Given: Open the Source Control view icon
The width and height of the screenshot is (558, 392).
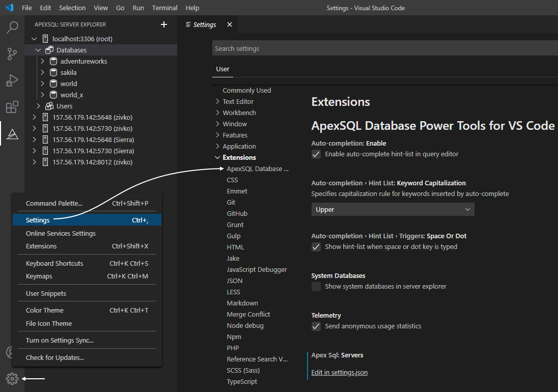Looking at the screenshot, I should pos(12,54).
